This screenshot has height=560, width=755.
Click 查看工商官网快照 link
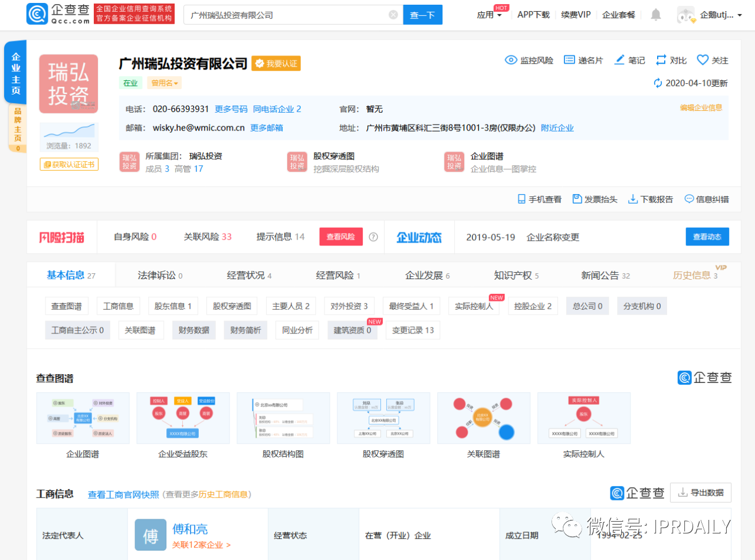(123, 494)
